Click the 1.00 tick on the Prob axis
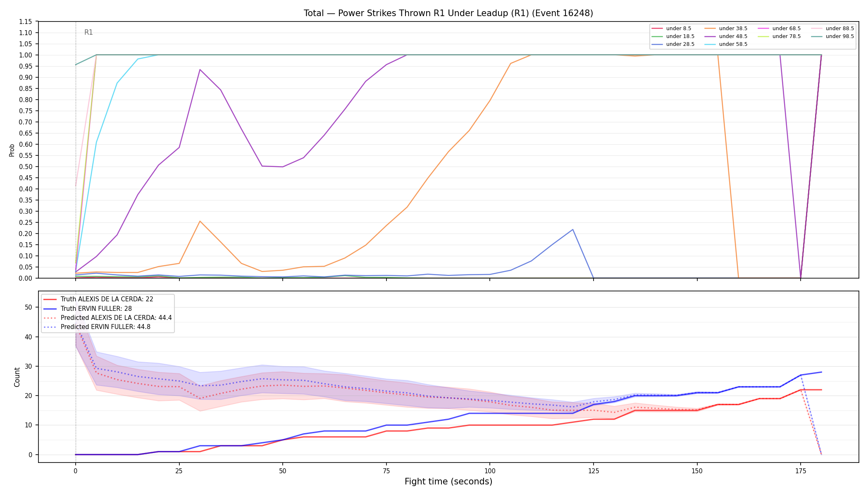Screen dimensions: 868x496 25,55
